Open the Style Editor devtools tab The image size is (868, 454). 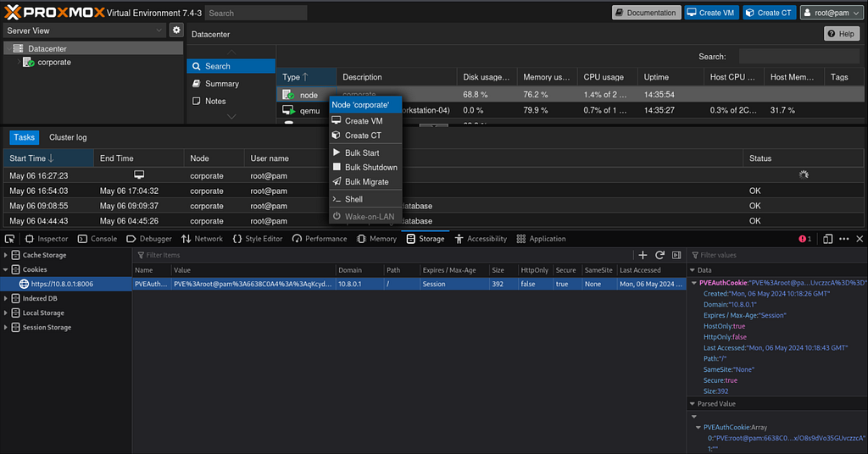258,239
